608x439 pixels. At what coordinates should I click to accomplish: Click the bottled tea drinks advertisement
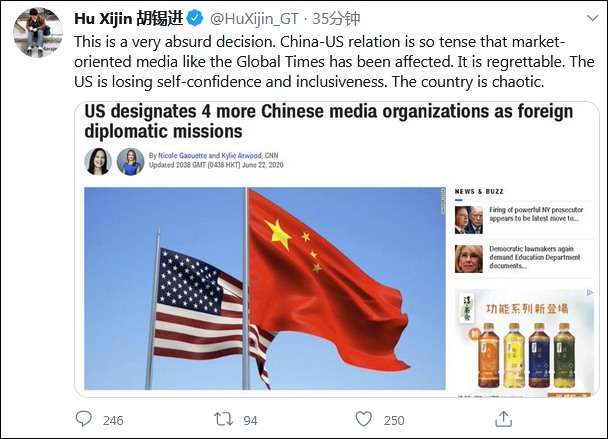(x=524, y=343)
